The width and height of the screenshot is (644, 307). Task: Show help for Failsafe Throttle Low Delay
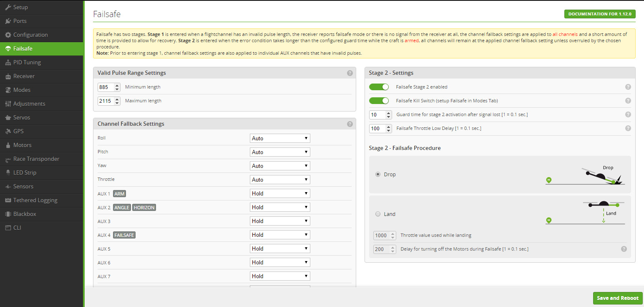point(628,128)
